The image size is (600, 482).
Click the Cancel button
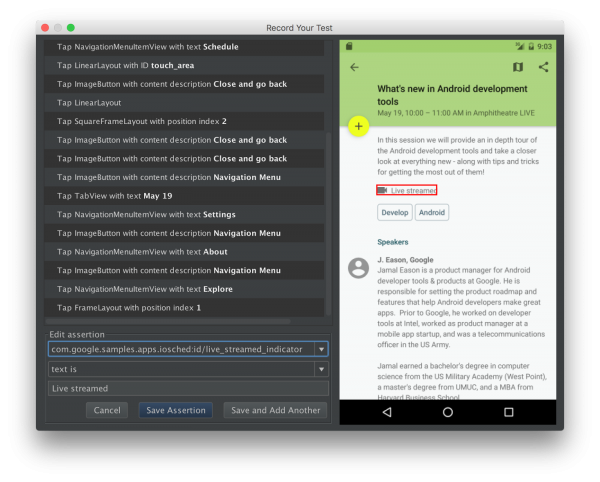click(x=107, y=410)
